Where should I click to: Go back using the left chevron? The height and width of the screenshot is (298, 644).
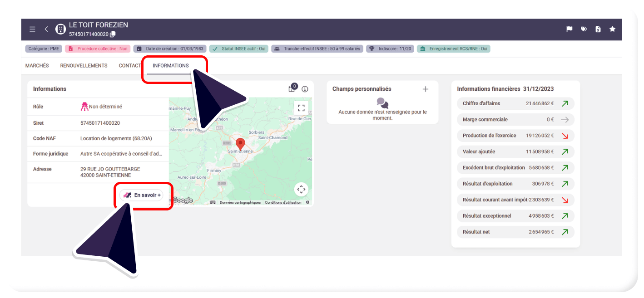pos(46,29)
